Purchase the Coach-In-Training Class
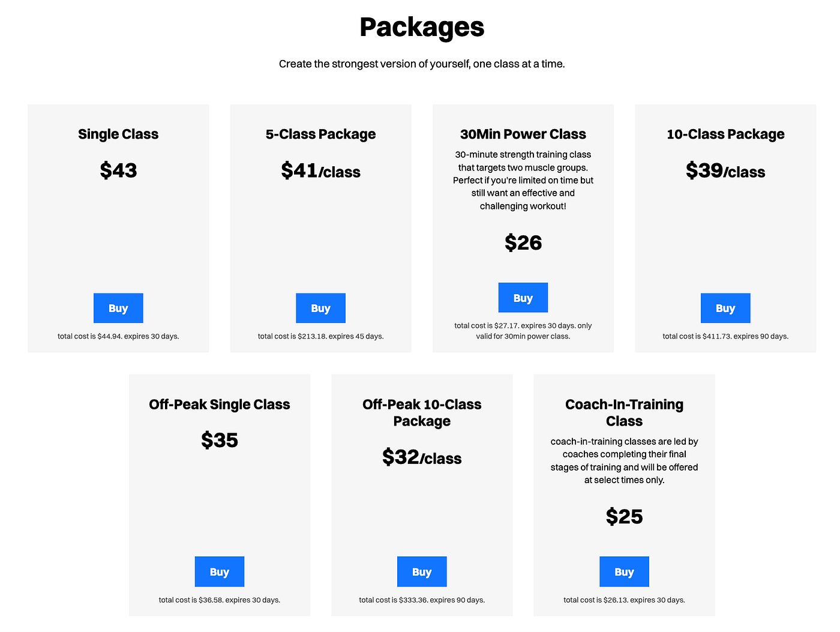840x632 pixels. pos(624,571)
